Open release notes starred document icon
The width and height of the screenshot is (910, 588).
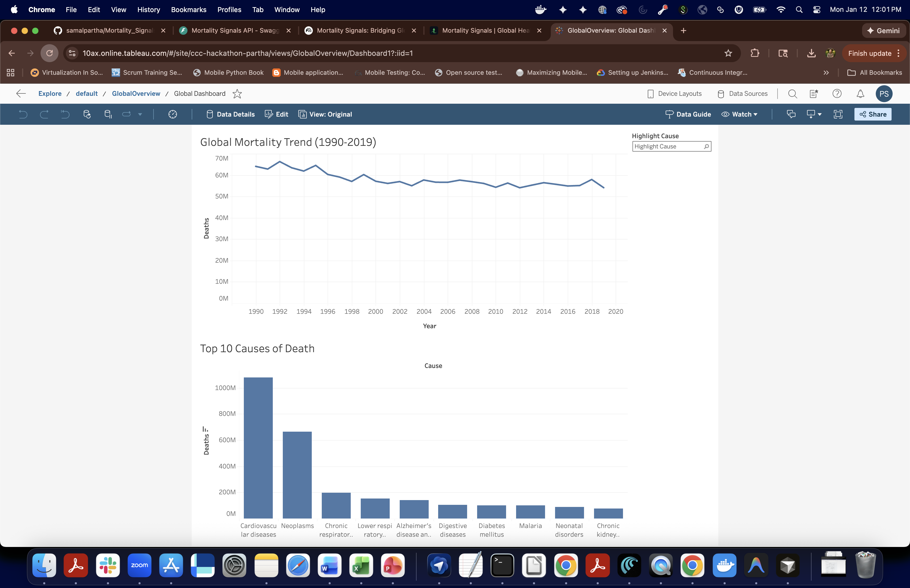814,93
